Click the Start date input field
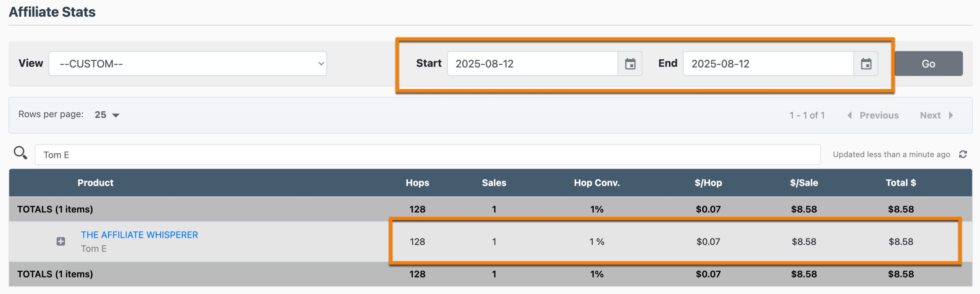980x294 pixels. pos(532,63)
